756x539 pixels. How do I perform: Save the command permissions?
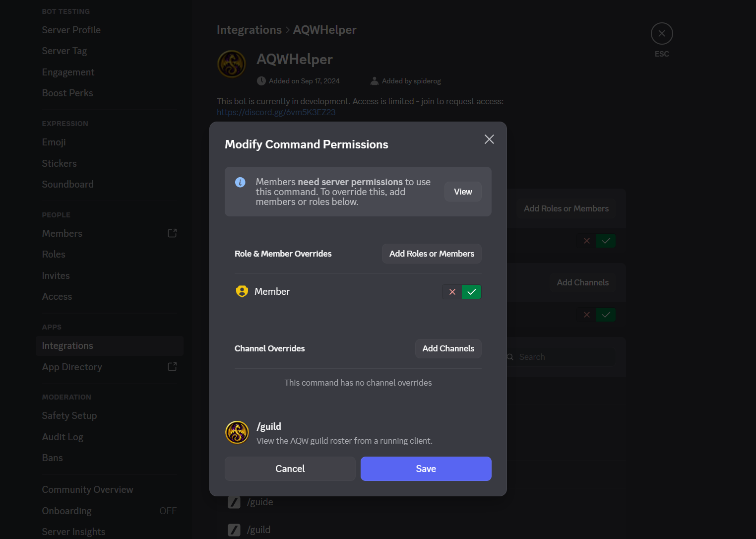click(x=426, y=469)
